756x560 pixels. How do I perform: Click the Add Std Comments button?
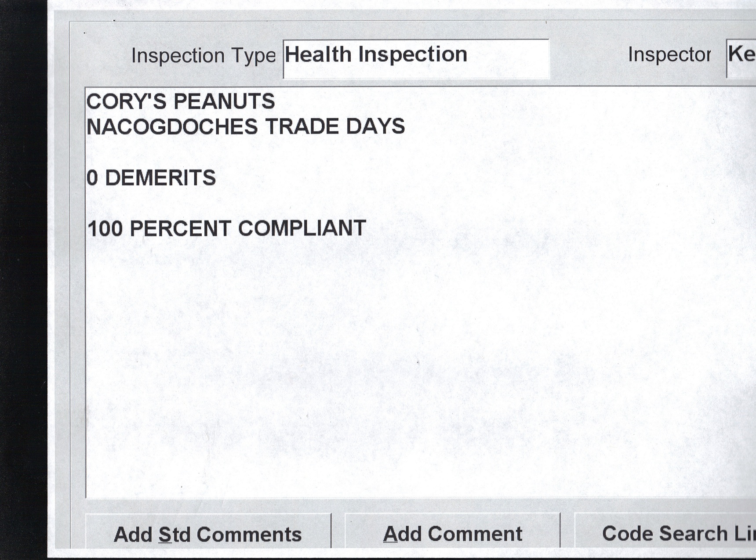(x=208, y=534)
